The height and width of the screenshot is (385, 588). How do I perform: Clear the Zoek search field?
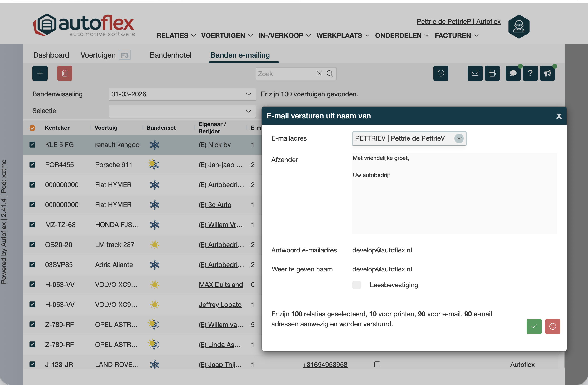pyautogui.click(x=319, y=73)
